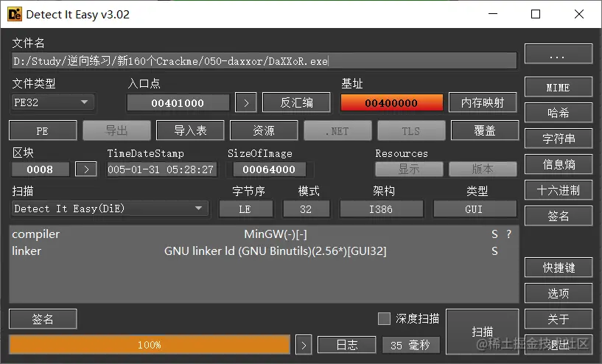Click the red base address 00400000 field
Screen dimensions: 602x364
(391, 103)
